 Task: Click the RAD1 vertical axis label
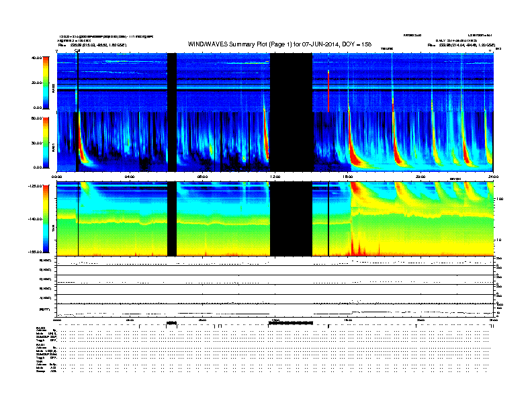coord(53,147)
